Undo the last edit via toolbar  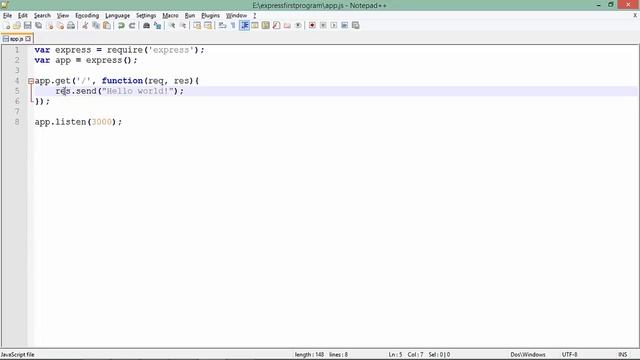[x=121, y=25]
